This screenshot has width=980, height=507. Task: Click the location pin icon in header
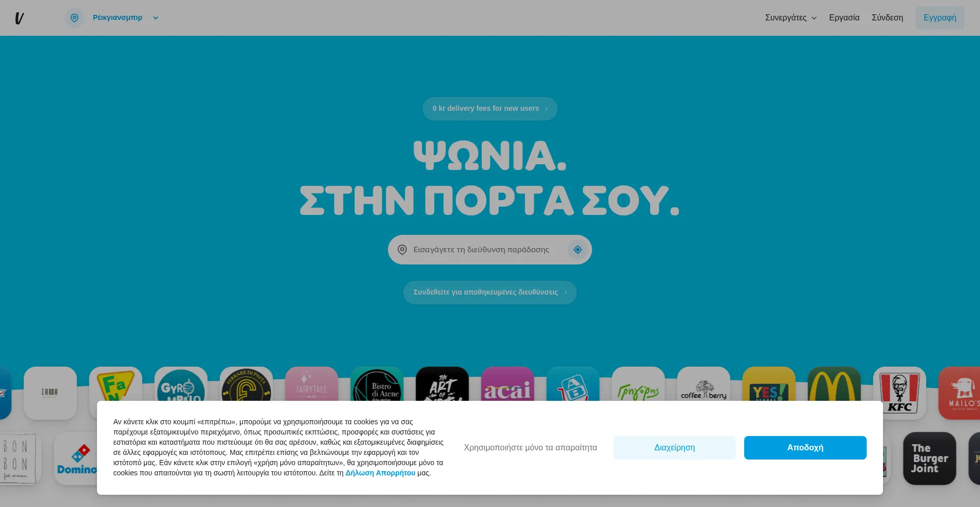[x=75, y=18]
